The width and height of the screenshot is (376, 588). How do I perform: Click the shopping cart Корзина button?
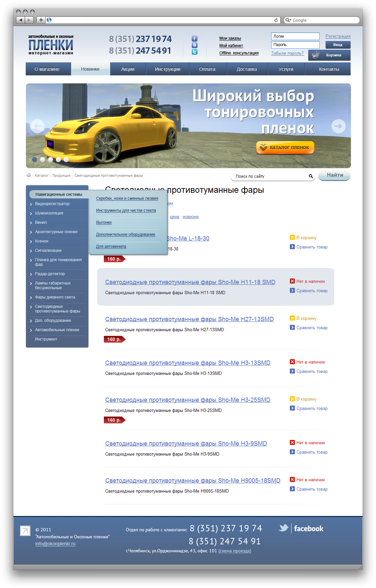pyautogui.click(x=329, y=55)
